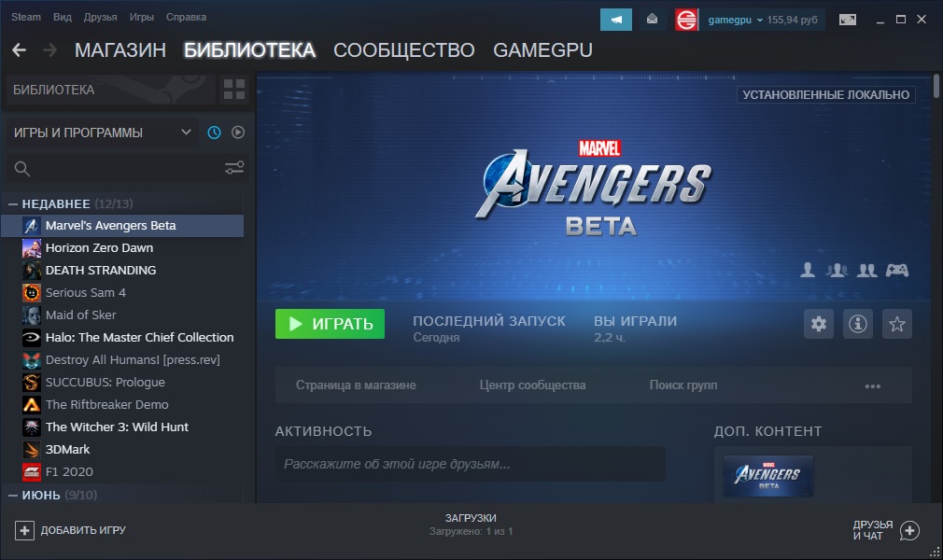Click the single-player feature icon
Viewport: 943px width, 560px height.
pyautogui.click(x=808, y=270)
